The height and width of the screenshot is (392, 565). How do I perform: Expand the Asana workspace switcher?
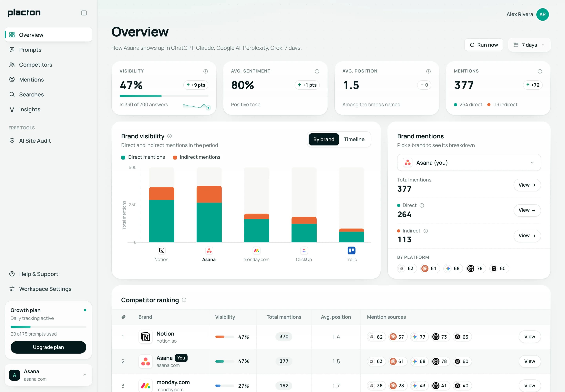pos(48,375)
